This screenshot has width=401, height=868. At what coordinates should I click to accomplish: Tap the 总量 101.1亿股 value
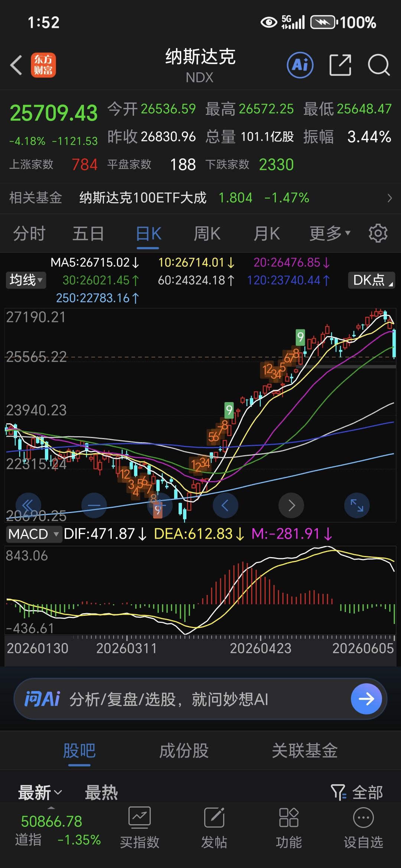click(267, 137)
